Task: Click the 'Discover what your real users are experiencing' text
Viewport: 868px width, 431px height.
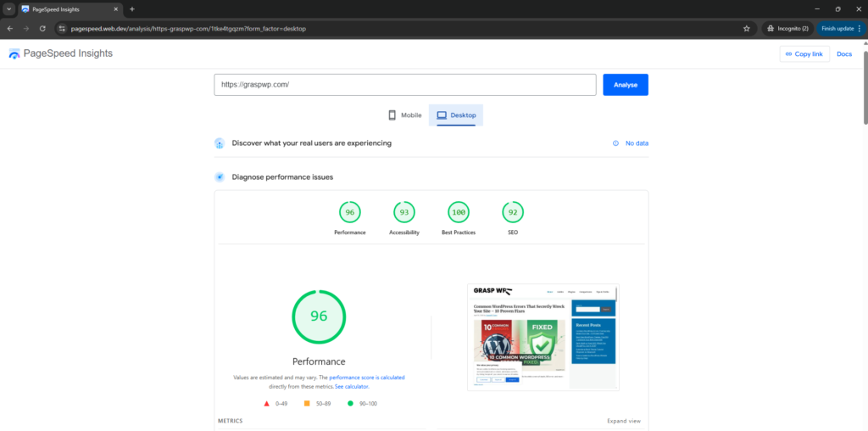Action: (x=312, y=143)
